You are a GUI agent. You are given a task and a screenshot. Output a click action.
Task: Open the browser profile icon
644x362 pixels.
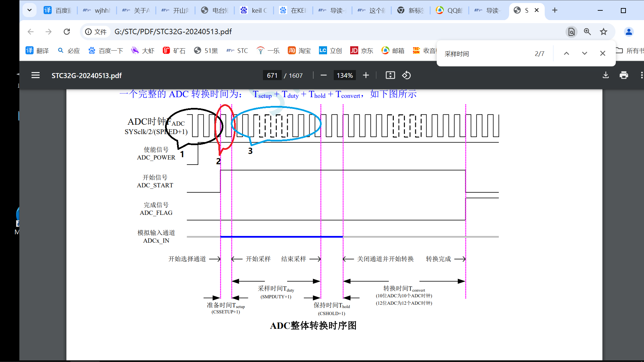click(629, 32)
